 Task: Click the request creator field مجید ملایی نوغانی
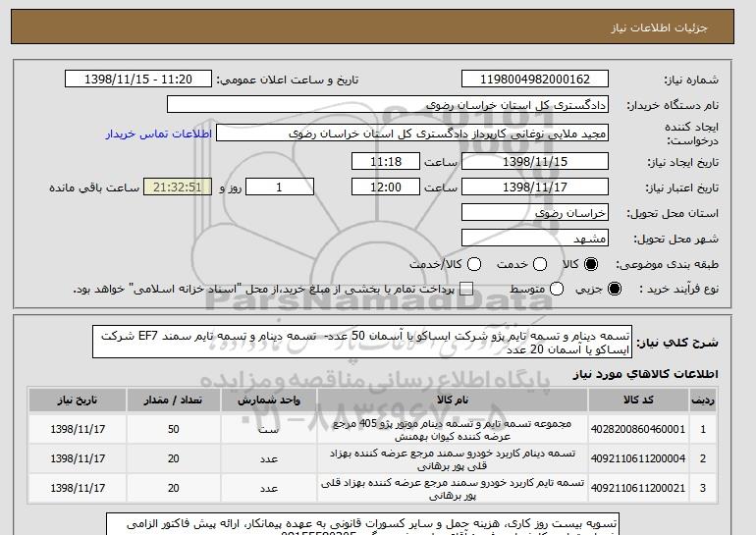412,134
